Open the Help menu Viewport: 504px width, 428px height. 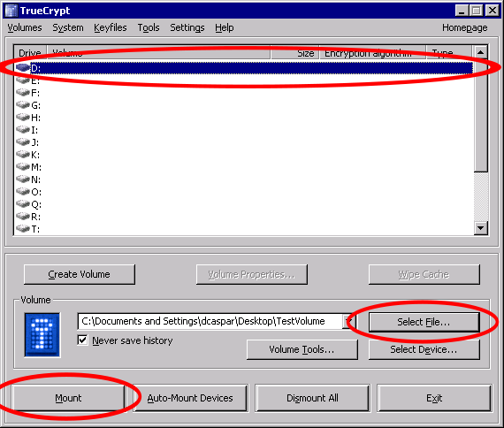point(225,27)
